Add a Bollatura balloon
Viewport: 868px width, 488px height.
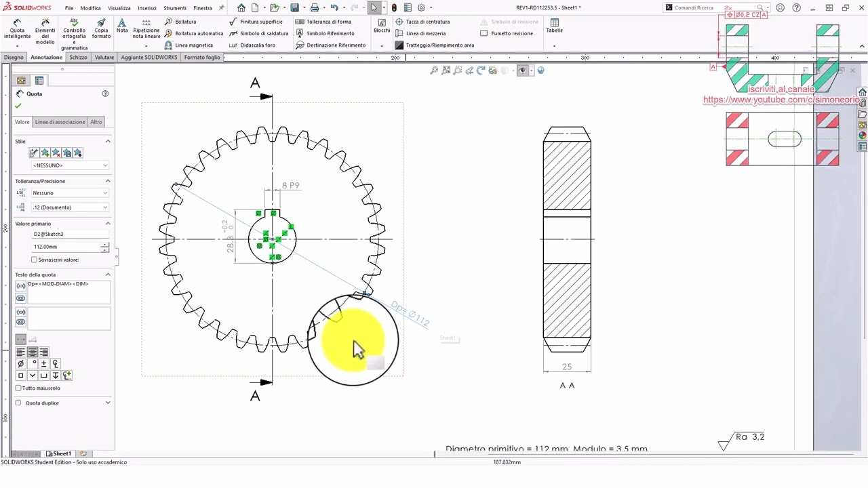pyautogui.click(x=180, y=22)
